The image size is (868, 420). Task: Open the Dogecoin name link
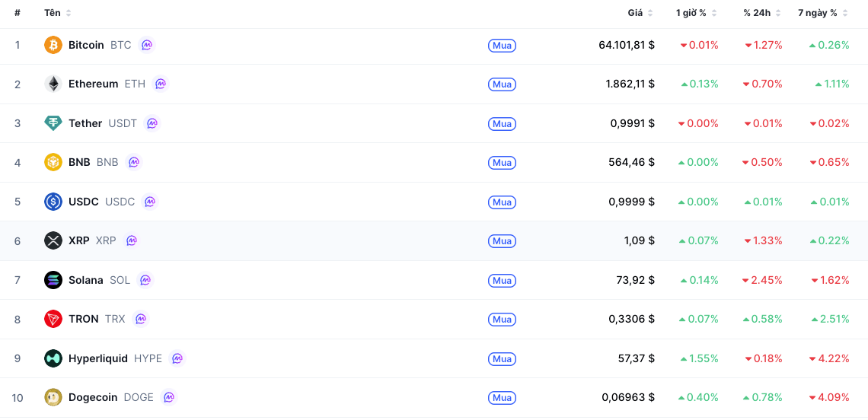93,397
